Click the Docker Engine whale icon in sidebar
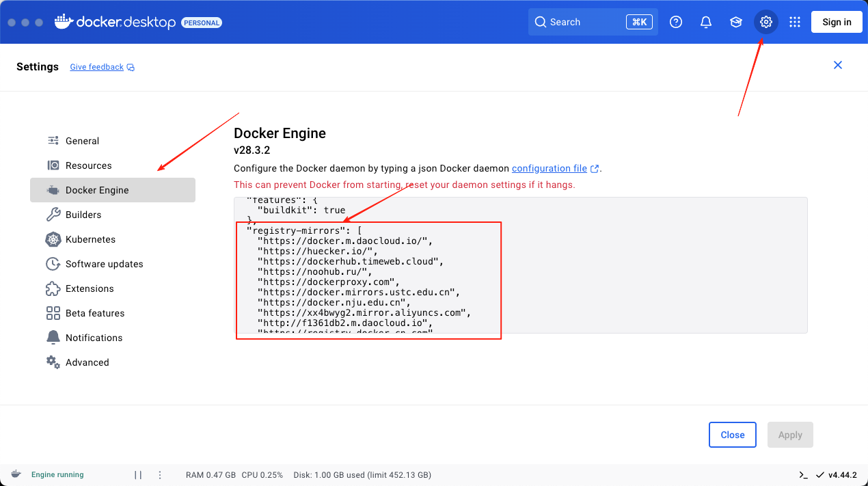868x486 pixels. tap(53, 190)
